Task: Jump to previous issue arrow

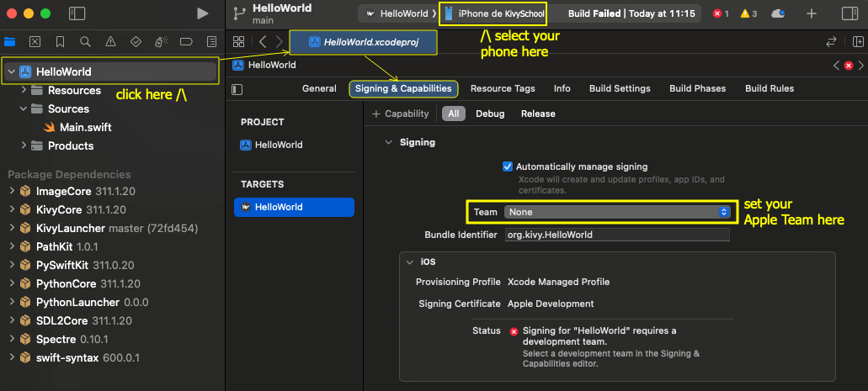Action: pos(836,66)
